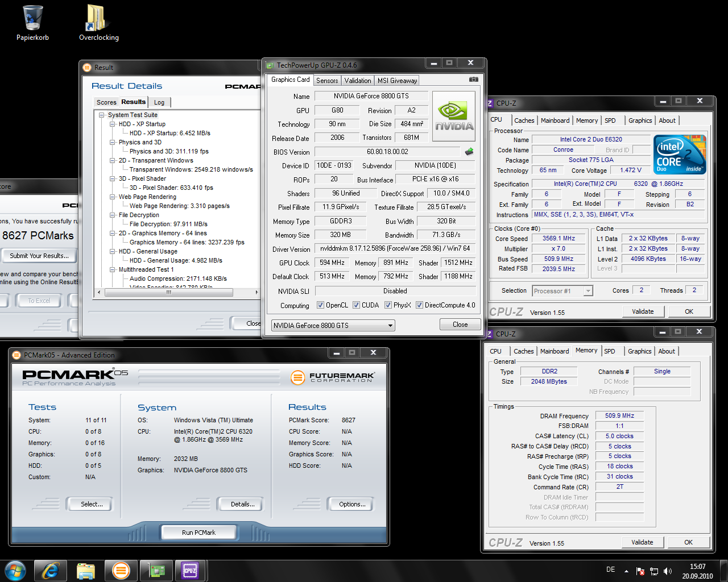The image size is (728, 582).
Task: Collapse the 2D - Transparent Windows node
Action: pos(113,160)
